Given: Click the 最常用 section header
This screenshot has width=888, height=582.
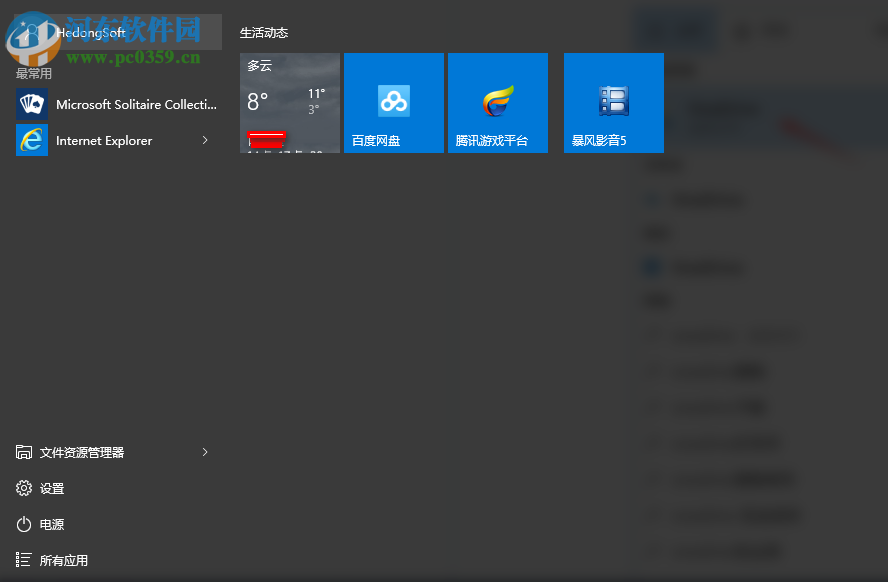Looking at the screenshot, I should tap(31, 72).
